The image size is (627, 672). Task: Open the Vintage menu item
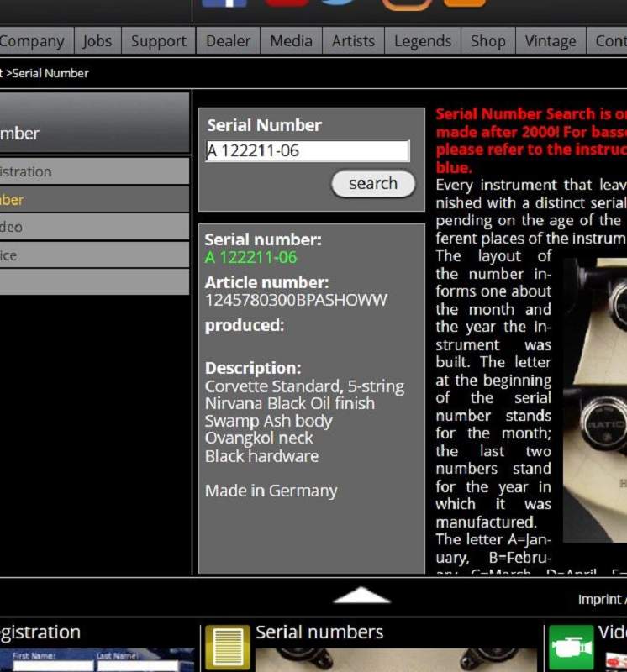point(551,40)
